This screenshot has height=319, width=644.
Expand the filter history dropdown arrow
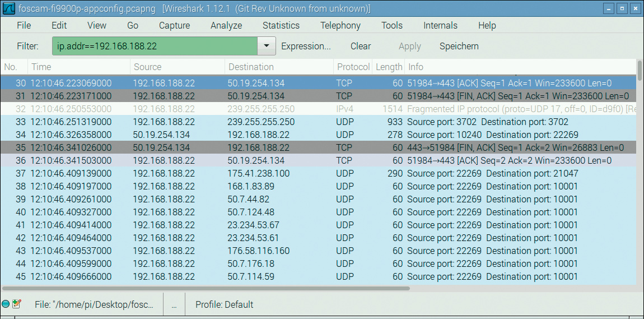[x=267, y=46]
